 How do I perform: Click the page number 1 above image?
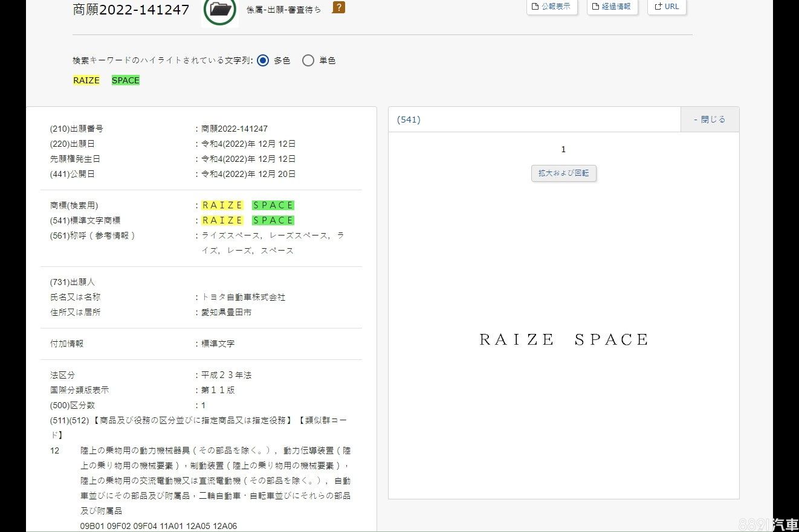tap(563, 149)
